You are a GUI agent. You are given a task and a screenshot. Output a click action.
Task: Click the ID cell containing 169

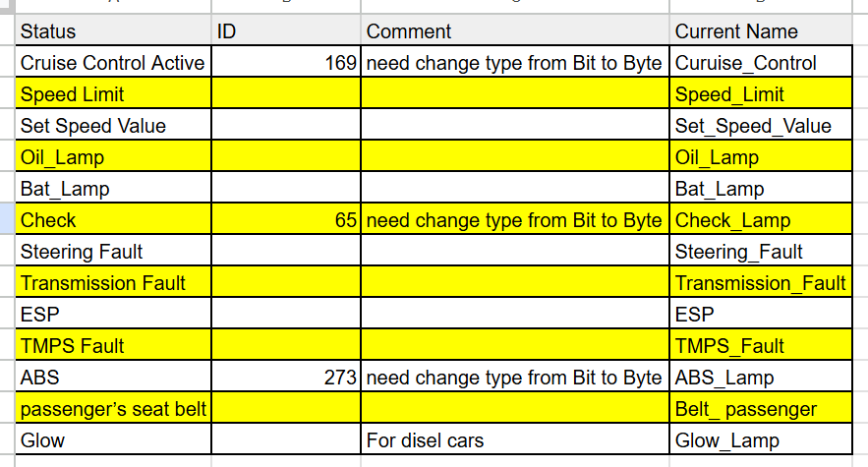click(x=286, y=63)
